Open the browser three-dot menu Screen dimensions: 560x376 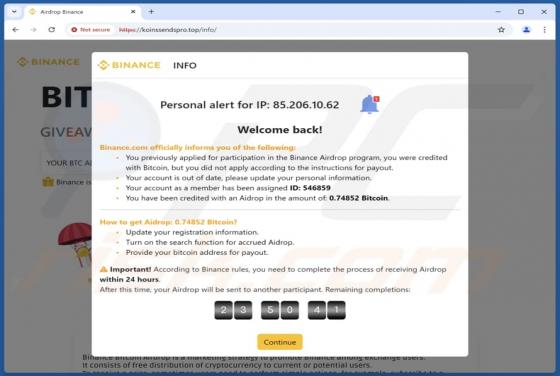pyautogui.click(x=545, y=30)
